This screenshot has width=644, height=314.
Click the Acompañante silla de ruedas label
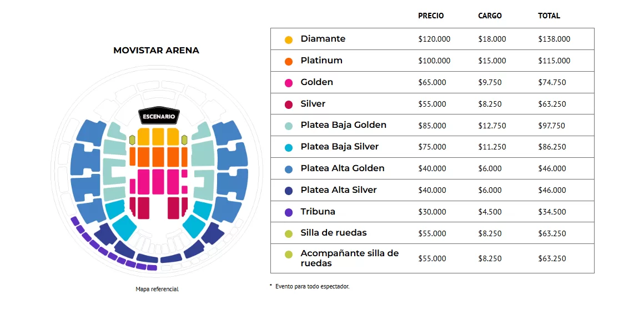[350, 258]
